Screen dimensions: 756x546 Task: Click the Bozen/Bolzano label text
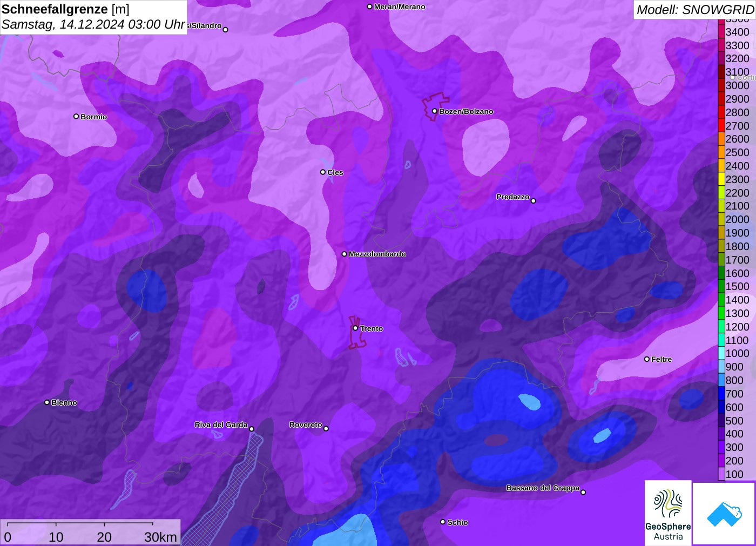click(466, 111)
